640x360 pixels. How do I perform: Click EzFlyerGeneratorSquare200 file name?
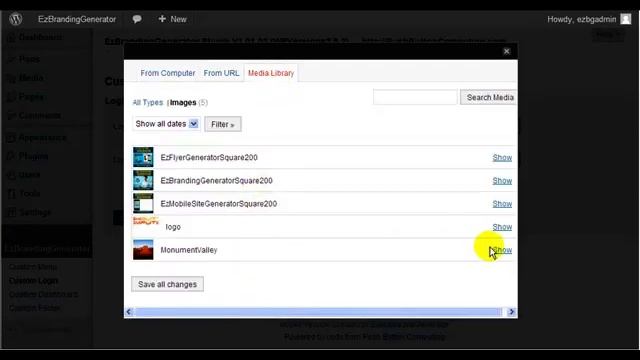[x=209, y=158]
